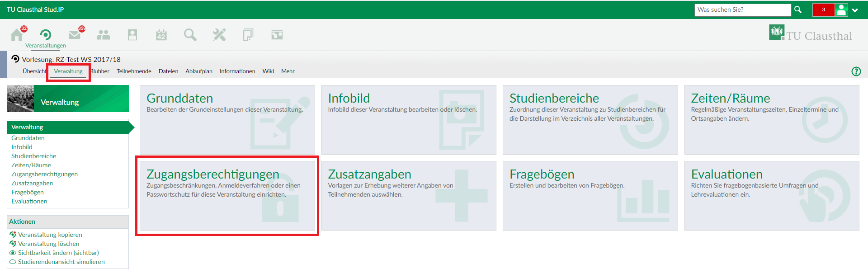Screen dimensions: 868x278
Task: Switch to the Teilnehmende tab
Action: click(134, 71)
